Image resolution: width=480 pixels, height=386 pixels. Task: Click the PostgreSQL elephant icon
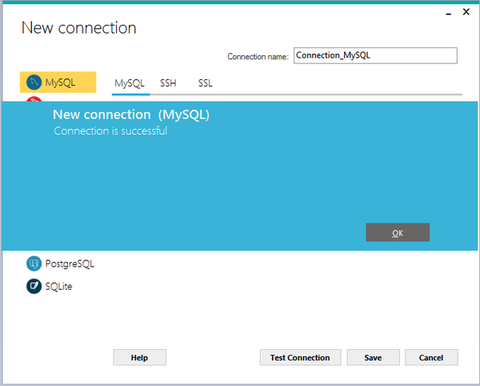click(34, 264)
